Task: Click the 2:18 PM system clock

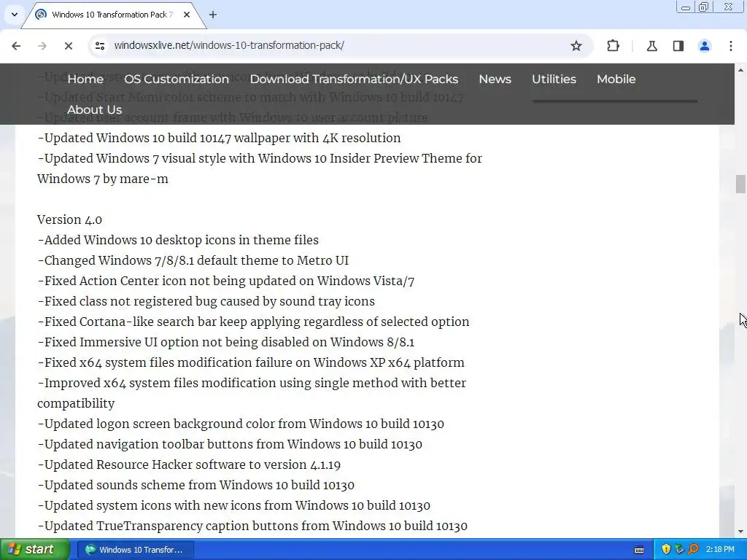Action: [x=720, y=550]
